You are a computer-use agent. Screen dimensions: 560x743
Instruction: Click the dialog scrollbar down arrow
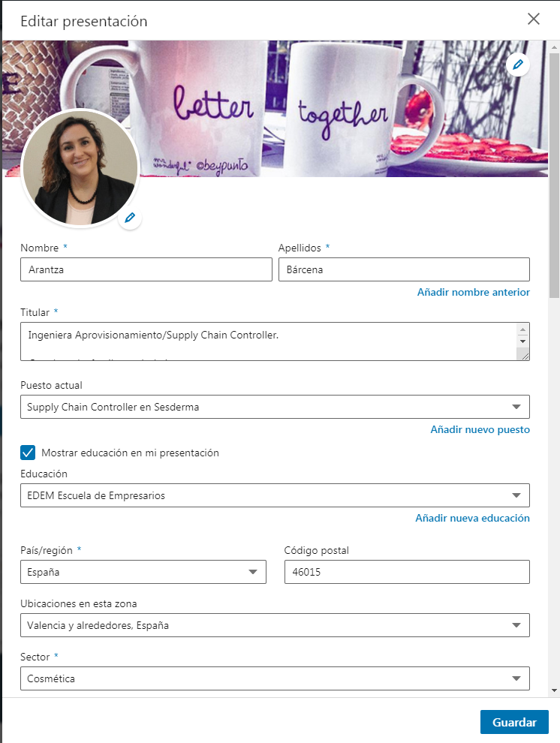tap(554, 691)
